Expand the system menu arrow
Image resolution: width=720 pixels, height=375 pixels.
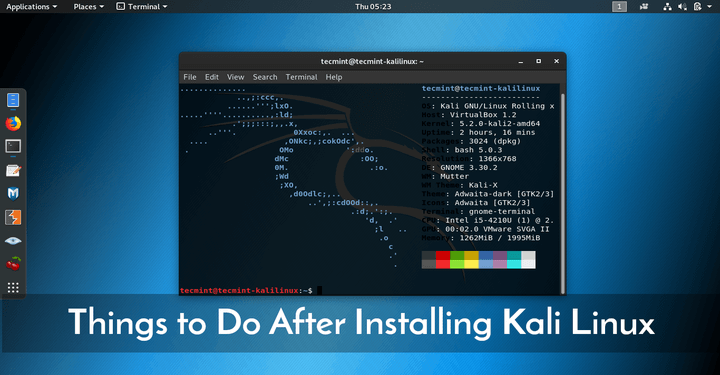tap(709, 6)
